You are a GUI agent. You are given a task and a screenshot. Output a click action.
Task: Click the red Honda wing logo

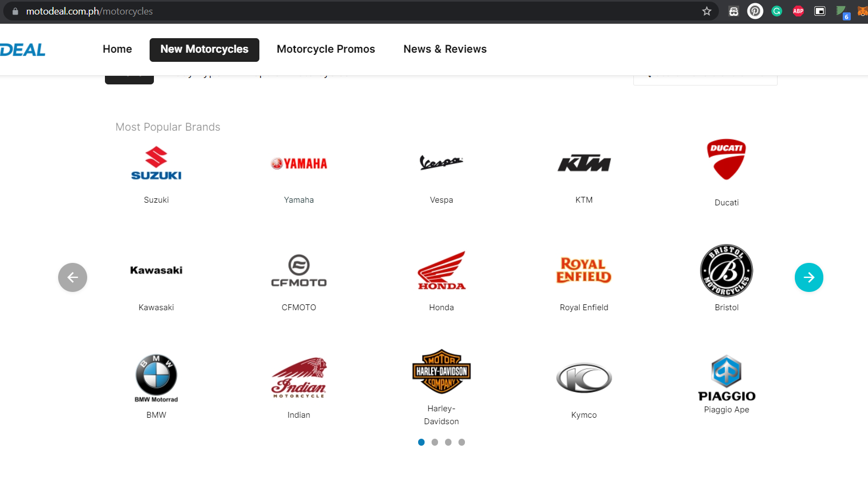tap(441, 270)
